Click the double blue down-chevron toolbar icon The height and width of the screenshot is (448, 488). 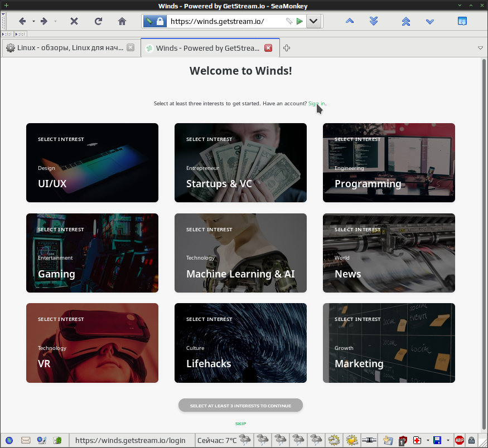coord(374,21)
